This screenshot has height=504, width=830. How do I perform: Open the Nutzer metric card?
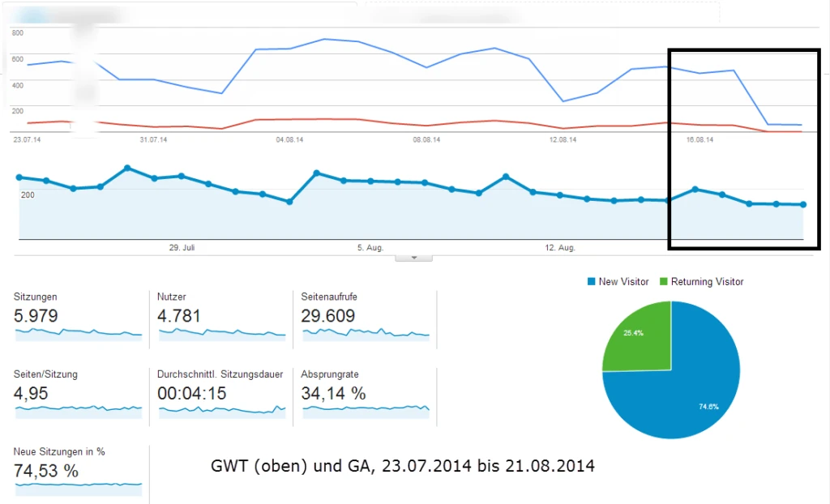(221, 318)
